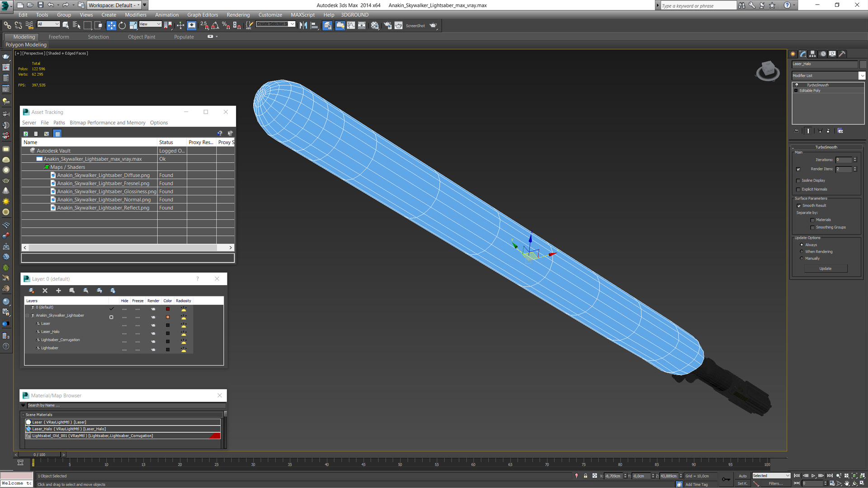Open the Utilities hammer panel tab
This screenshot has width=868, height=488.
(x=842, y=54)
